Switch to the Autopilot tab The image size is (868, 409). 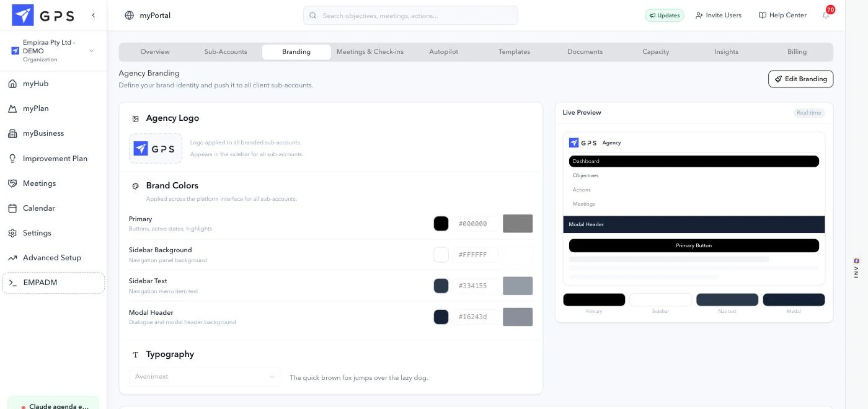pos(444,52)
